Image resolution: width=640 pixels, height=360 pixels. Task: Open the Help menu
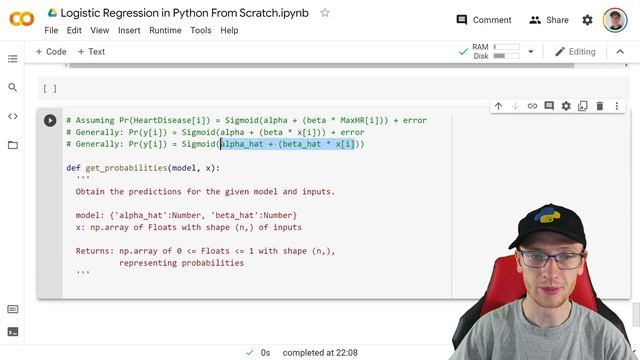click(229, 30)
